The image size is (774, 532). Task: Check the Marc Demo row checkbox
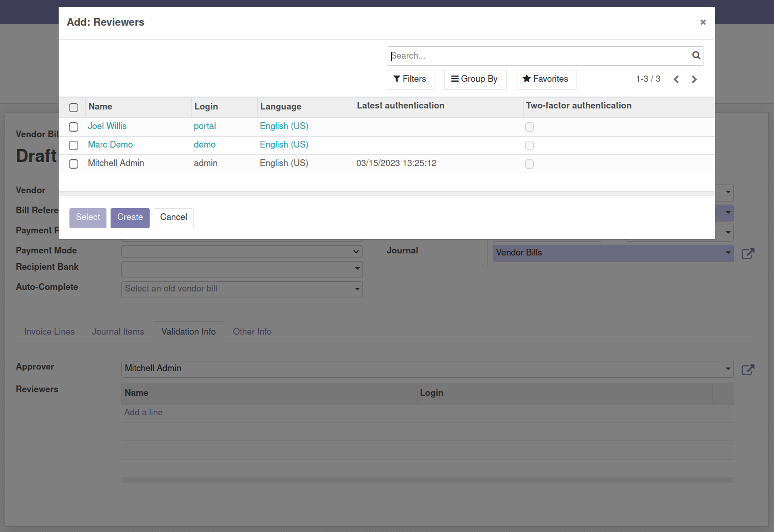click(74, 145)
